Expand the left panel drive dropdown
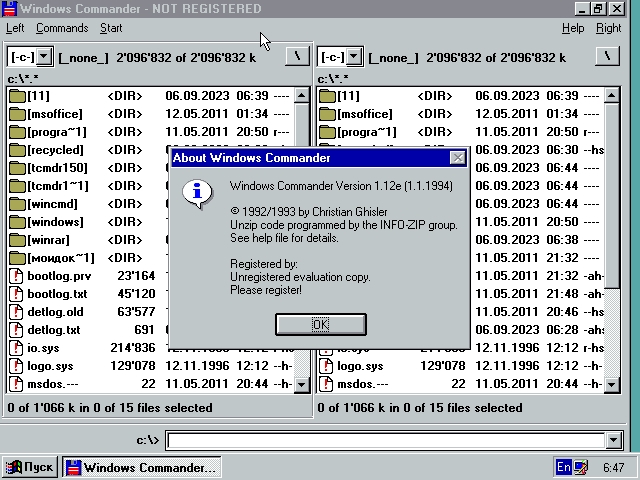 (44, 57)
